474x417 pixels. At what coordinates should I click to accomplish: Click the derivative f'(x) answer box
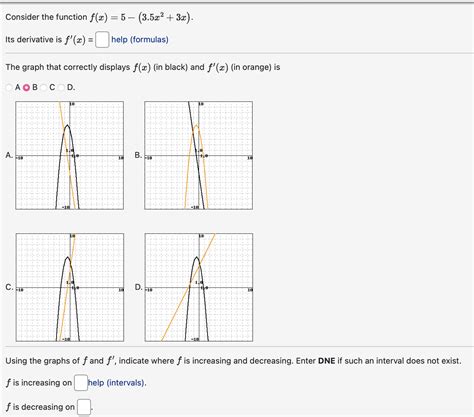tap(102, 40)
